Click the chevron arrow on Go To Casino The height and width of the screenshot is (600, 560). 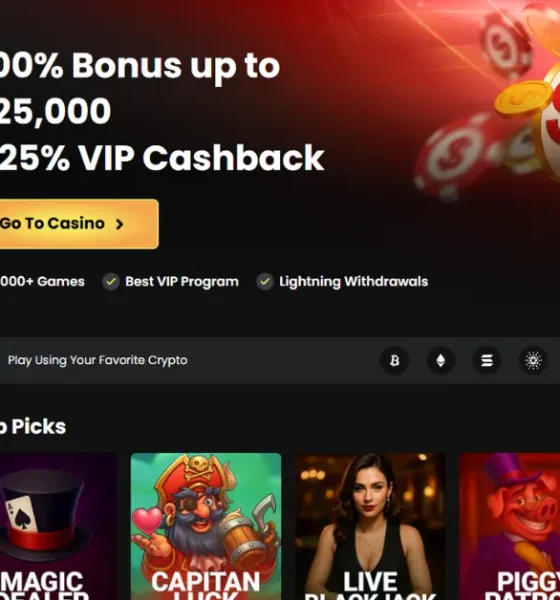[x=120, y=224]
